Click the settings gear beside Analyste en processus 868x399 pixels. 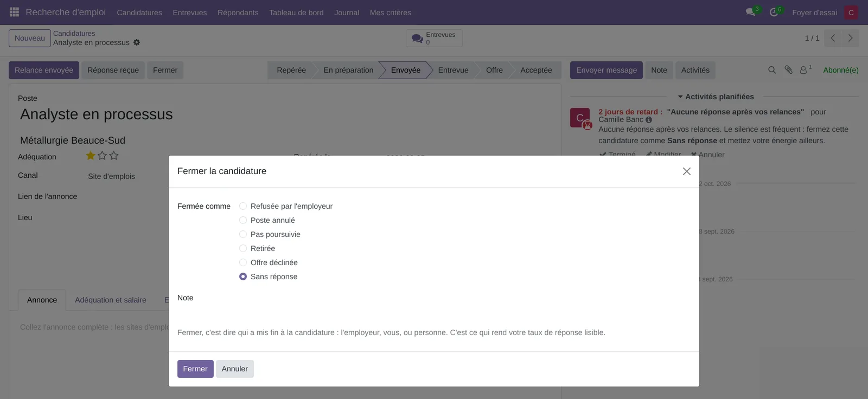click(x=137, y=42)
